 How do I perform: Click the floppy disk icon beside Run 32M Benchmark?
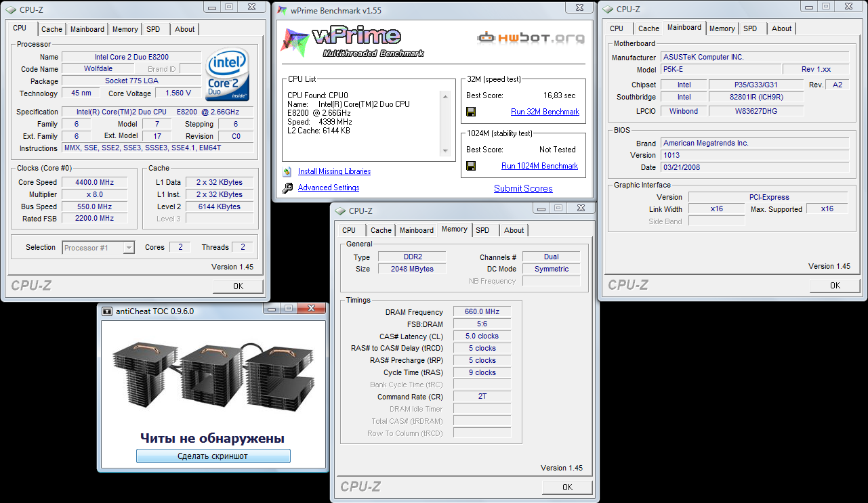471,112
